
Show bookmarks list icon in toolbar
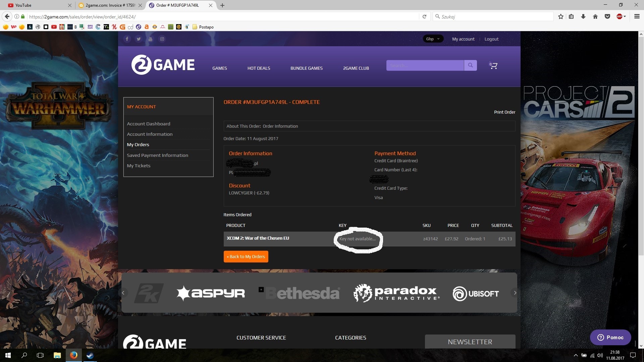click(571, 16)
